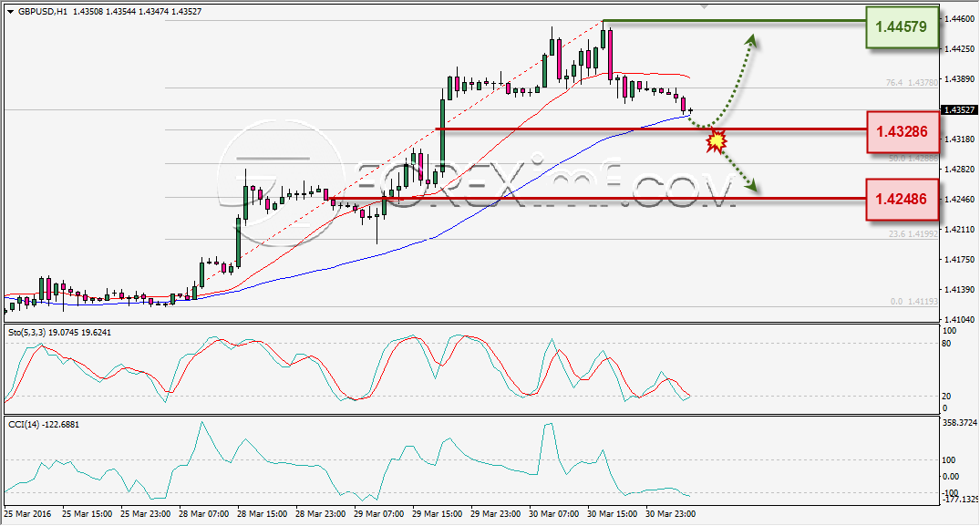Screen dimensions: 980x526
Task: Click the 29 Mar 23:00 time label
Action: pyautogui.click(x=496, y=514)
